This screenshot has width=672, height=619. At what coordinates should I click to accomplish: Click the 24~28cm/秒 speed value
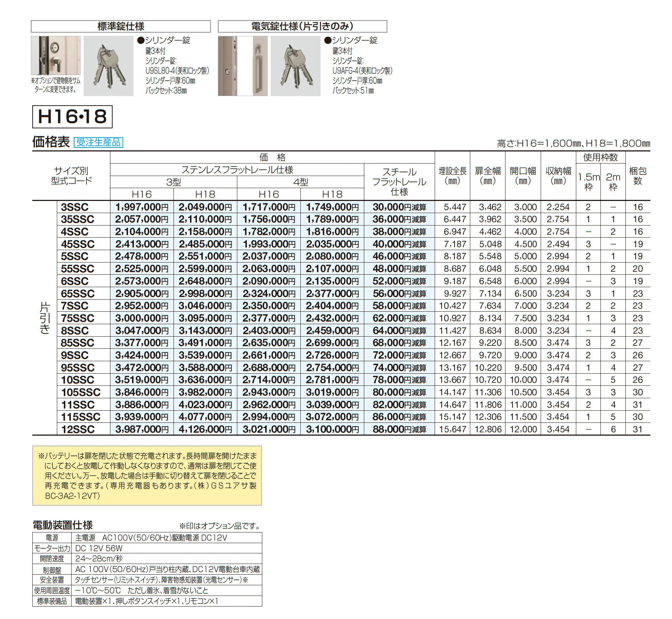pyautogui.click(x=99, y=559)
